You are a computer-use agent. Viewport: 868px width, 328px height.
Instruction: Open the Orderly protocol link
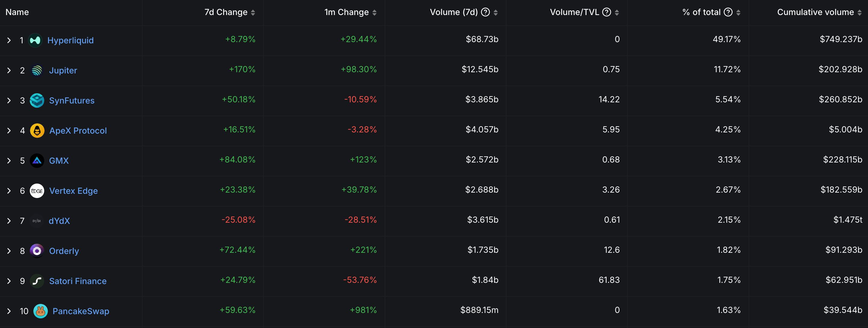(64, 251)
